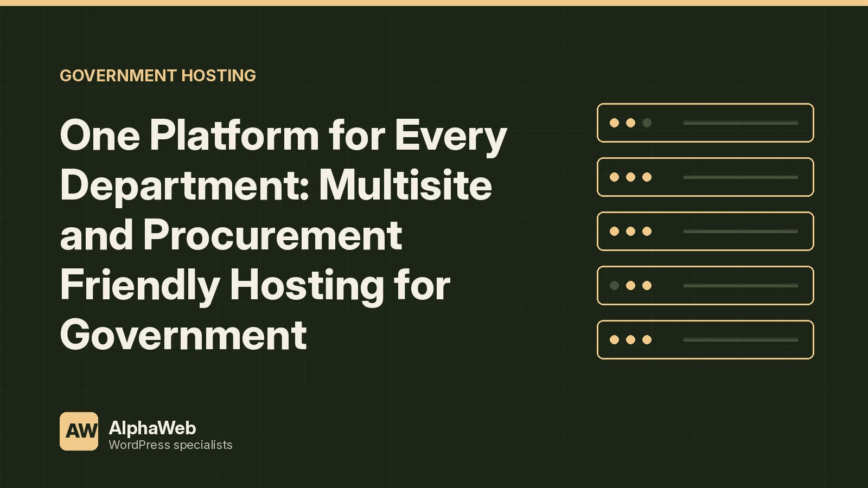Click the "AlphaWeb" brand name

(x=152, y=428)
